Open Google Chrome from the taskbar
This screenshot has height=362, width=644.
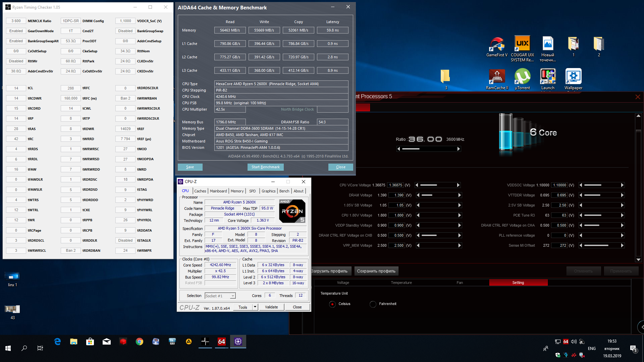[x=140, y=342]
